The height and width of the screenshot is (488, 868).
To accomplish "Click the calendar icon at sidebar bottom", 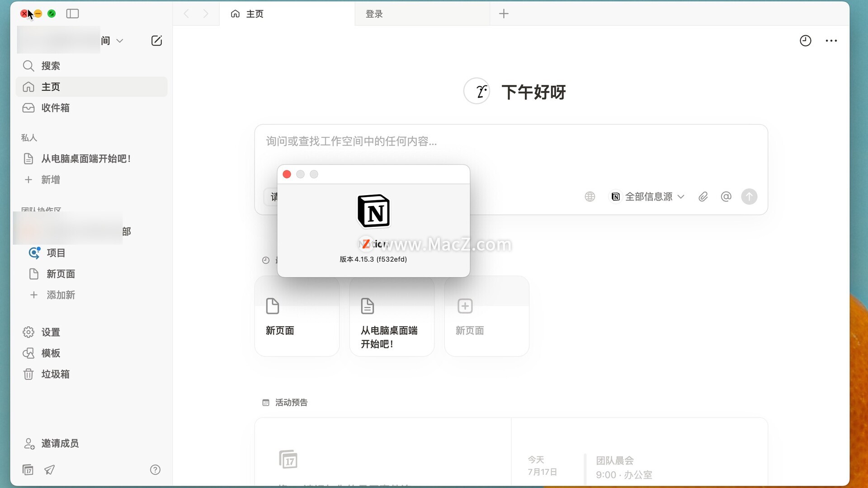I will [x=28, y=470].
